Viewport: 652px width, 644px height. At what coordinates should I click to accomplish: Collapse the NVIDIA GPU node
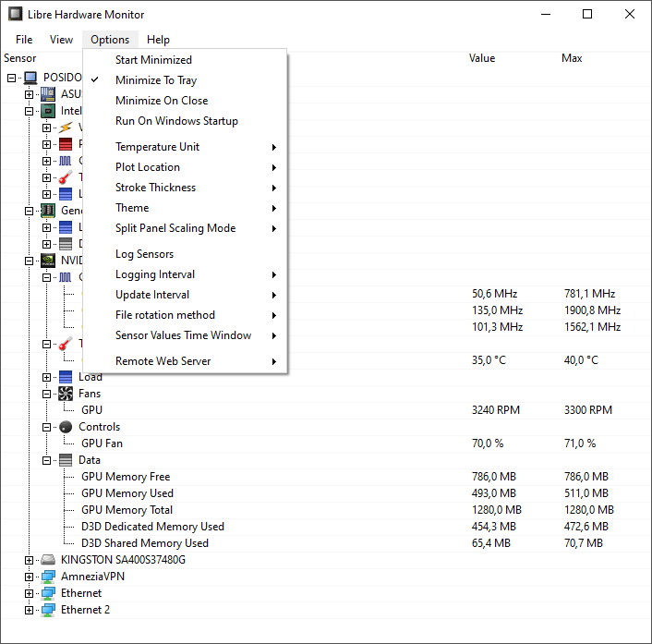point(30,261)
